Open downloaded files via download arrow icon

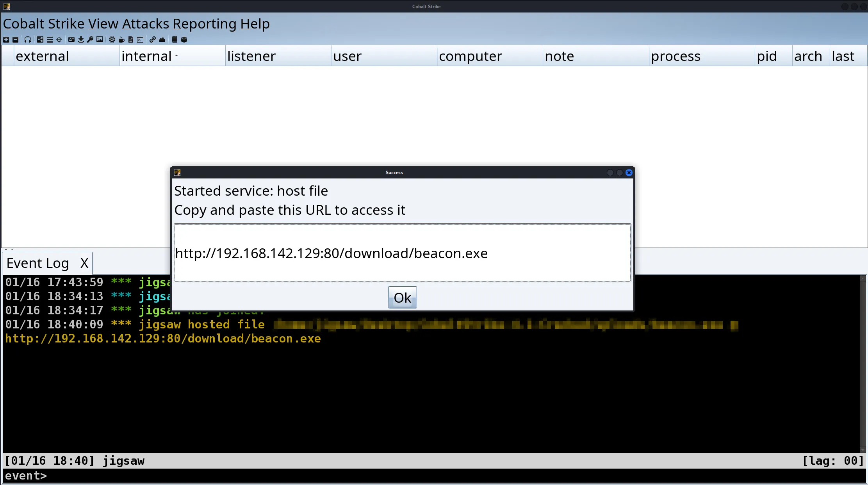(81, 39)
